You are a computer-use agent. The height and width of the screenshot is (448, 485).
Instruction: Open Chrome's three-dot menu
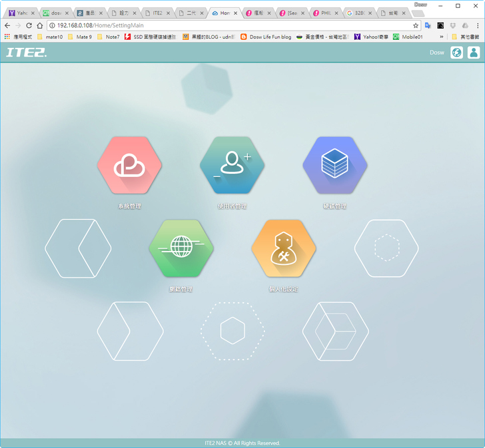pyautogui.click(x=477, y=25)
